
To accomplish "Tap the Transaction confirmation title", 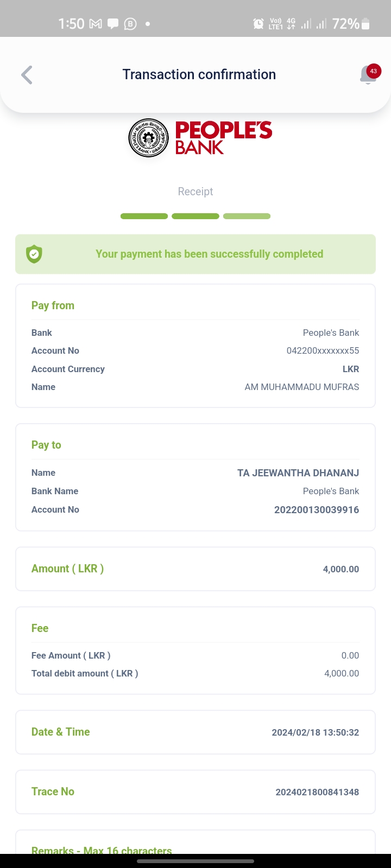I will (x=199, y=74).
